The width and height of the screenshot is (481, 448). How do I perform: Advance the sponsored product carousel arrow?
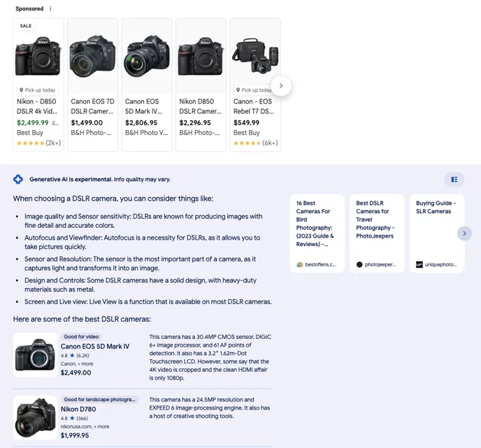(x=281, y=86)
